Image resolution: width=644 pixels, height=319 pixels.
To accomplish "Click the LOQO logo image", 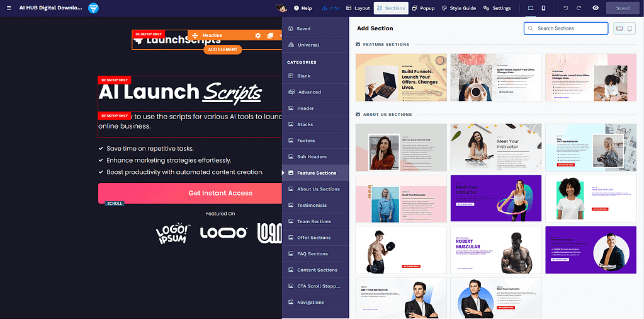I will pyautogui.click(x=223, y=233).
